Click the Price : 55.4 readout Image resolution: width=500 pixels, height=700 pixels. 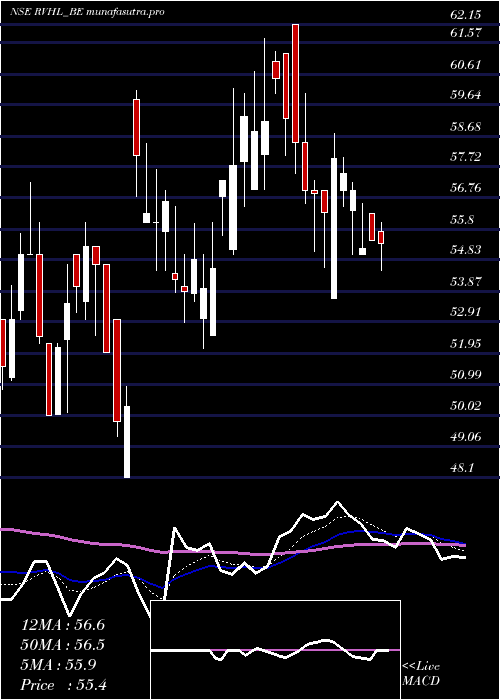[x=63, y=684]
